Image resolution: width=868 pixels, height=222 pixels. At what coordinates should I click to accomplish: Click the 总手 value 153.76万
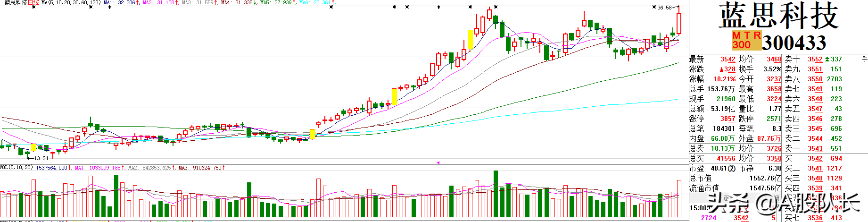click(x=721, y=89)
